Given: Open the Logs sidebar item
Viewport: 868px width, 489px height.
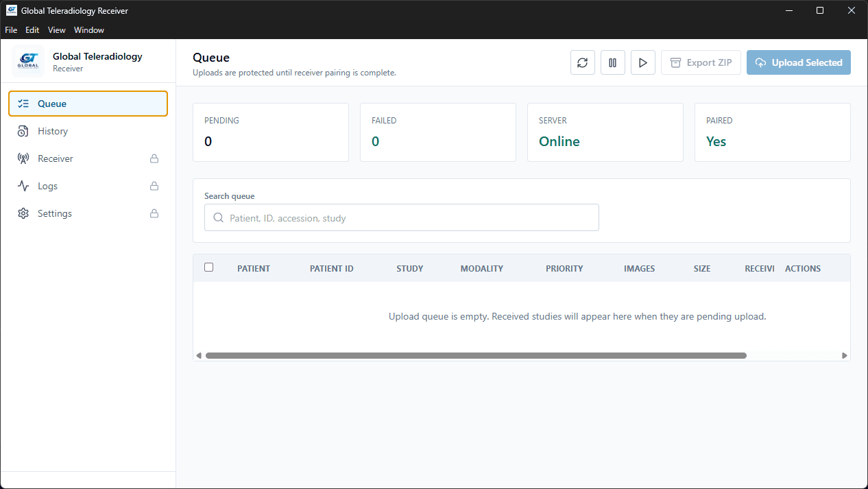Looking at the screenshot, I should 88,186.
